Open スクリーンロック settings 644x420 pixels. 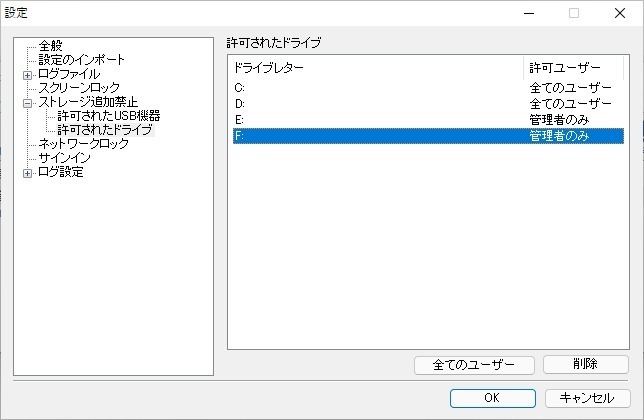(79, 87)
